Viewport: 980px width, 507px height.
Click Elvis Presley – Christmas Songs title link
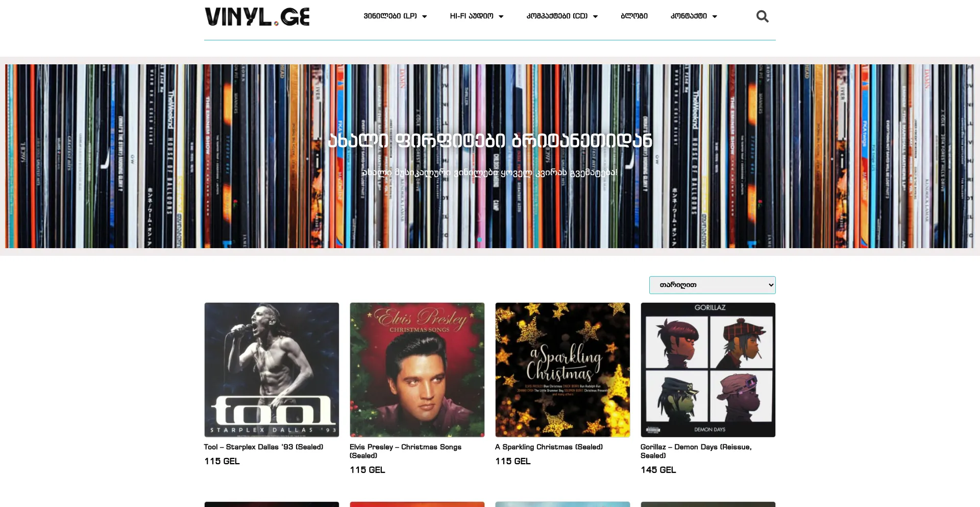tap(405, 451)
